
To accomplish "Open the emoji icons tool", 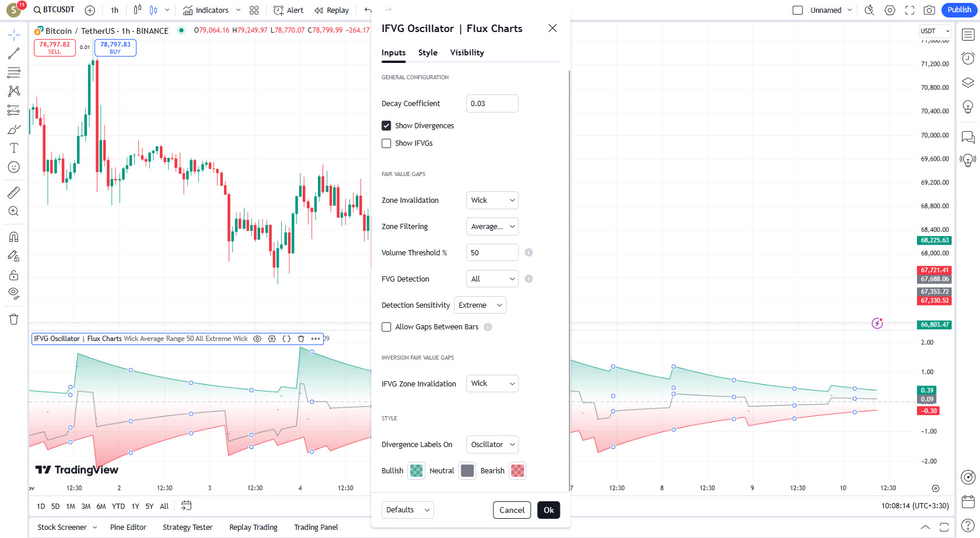I will pyautogui.click(x=14, y=167).
